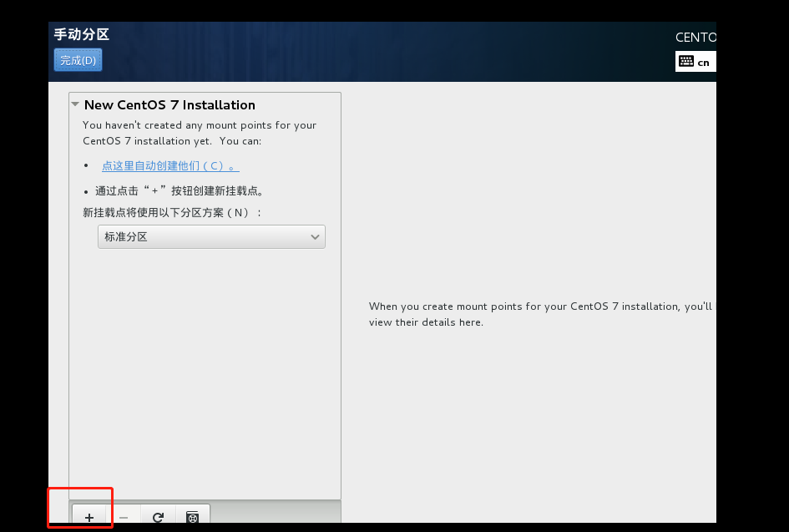Click the keyboard layout cn indicator
The width and height of the screenshot is (789, 532).
coord(695,62)
